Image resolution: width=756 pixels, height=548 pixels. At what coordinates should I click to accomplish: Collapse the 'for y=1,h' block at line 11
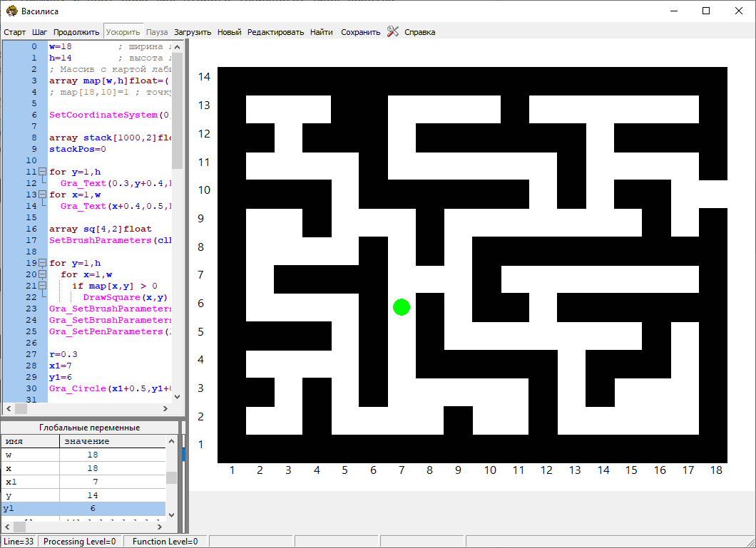pyautogui.click(x=42, y=172)
